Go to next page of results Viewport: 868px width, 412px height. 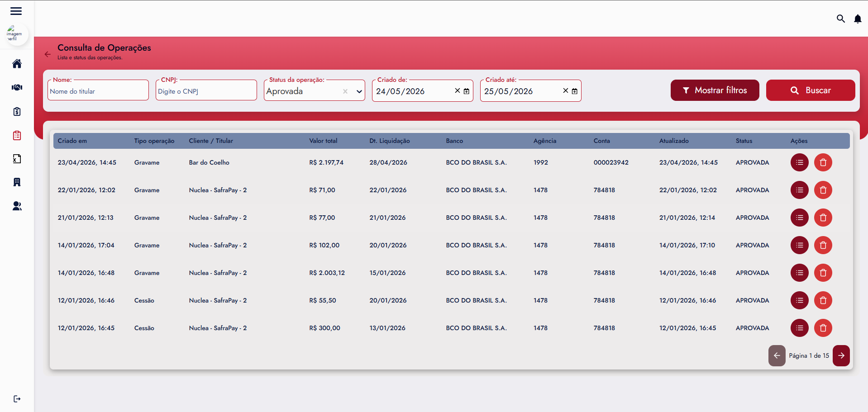coord(841,355)
